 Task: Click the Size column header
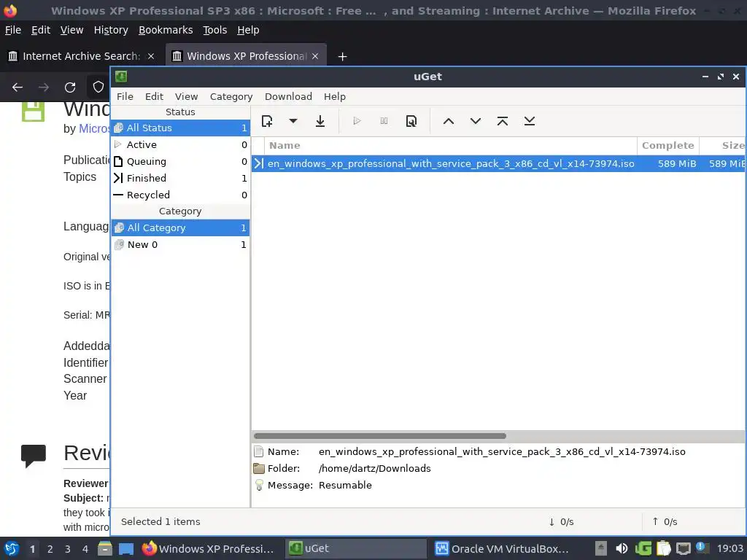pyautogui.click(x=723, y=145)
